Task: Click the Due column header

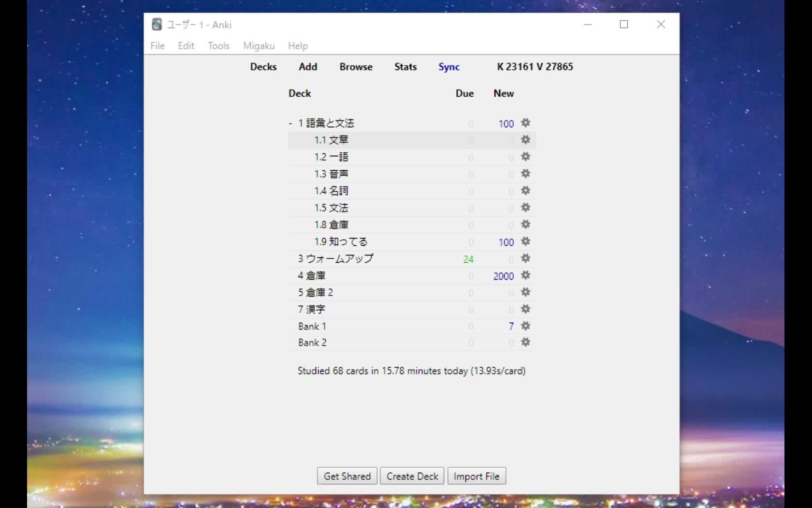Action: (x=464, y=93)
